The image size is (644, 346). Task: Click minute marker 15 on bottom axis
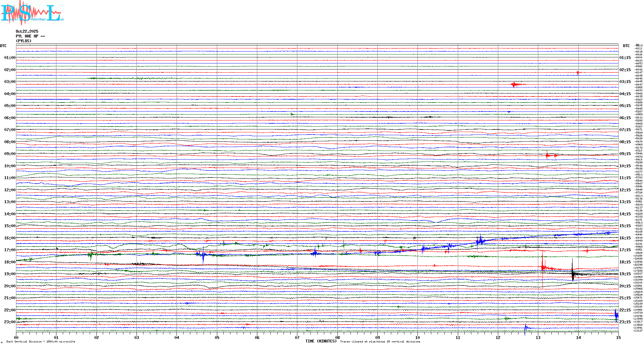coord(618,337)
